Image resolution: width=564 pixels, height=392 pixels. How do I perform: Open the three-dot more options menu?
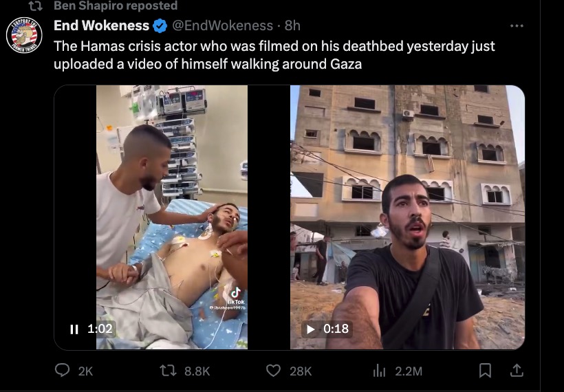517,26
